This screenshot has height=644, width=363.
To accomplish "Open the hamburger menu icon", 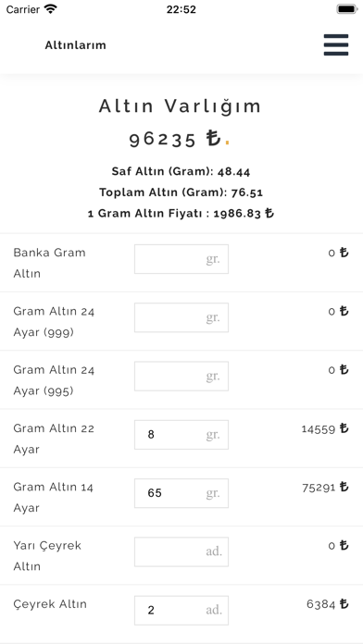I will coord(336,44).
